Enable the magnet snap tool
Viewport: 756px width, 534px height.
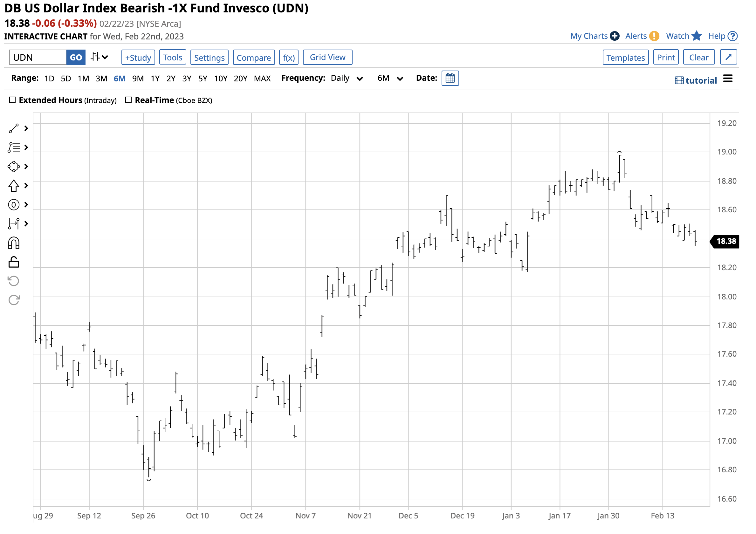[x=13, y=243]
